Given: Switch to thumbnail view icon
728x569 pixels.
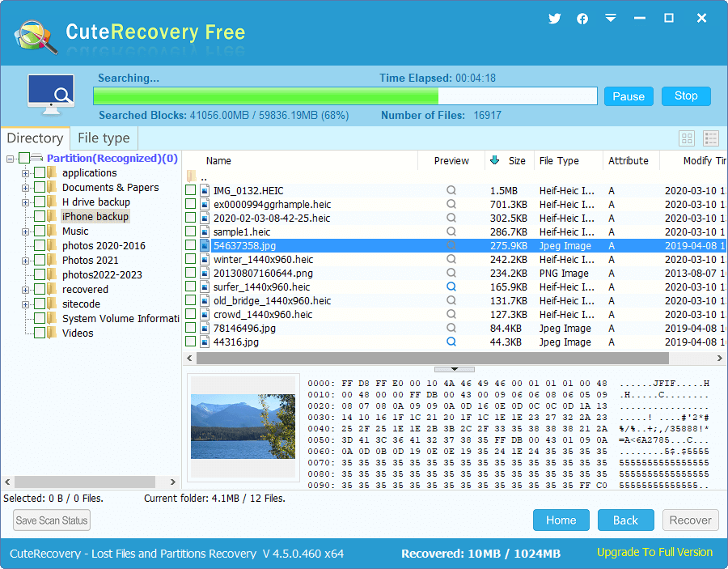Looking at the screenshot, I should coord(687,138).
